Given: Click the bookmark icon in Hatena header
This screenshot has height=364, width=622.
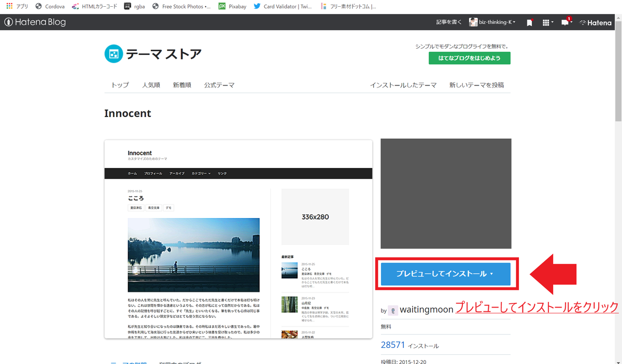Looking at the screenshot, I should 529,23.
